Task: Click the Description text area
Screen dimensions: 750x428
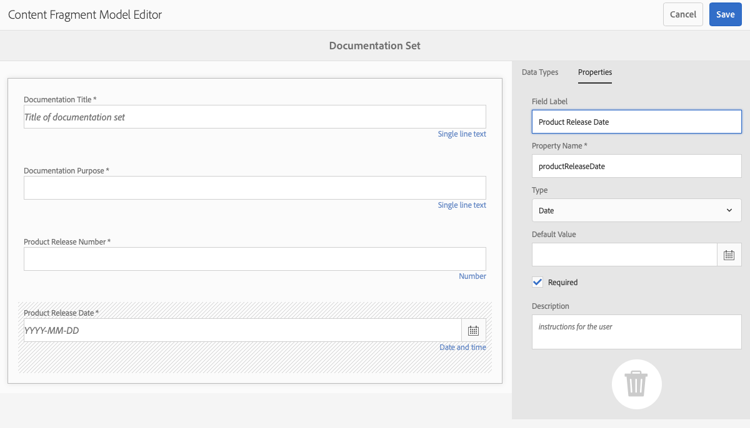Action: click(636, 332)
